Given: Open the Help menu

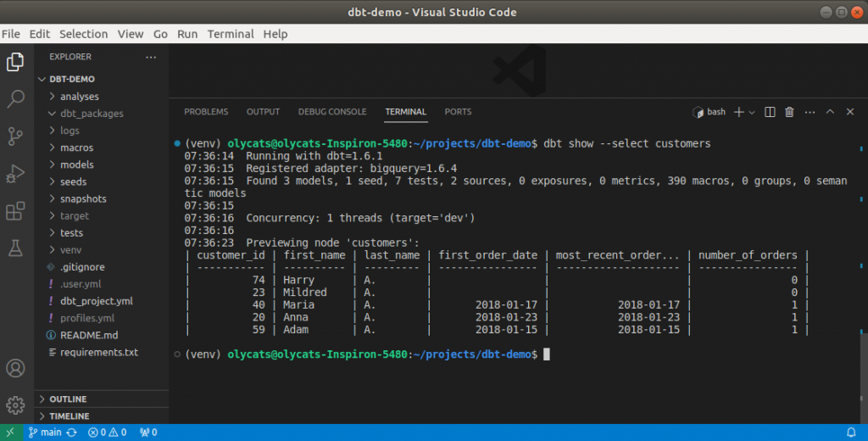Looking at the screenshot, I should tap(275, 34).
